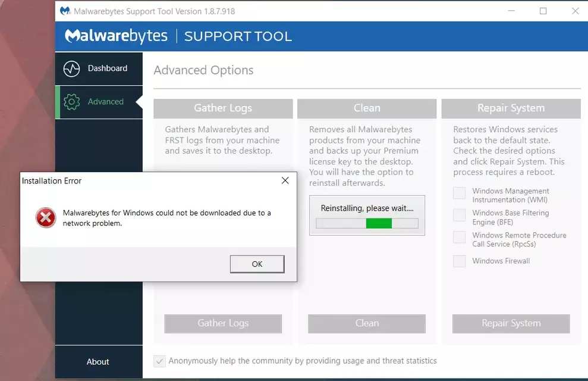Click the bottom Clean button
Viewport: 588px width, 381px height.
click(x=367, y=323)
